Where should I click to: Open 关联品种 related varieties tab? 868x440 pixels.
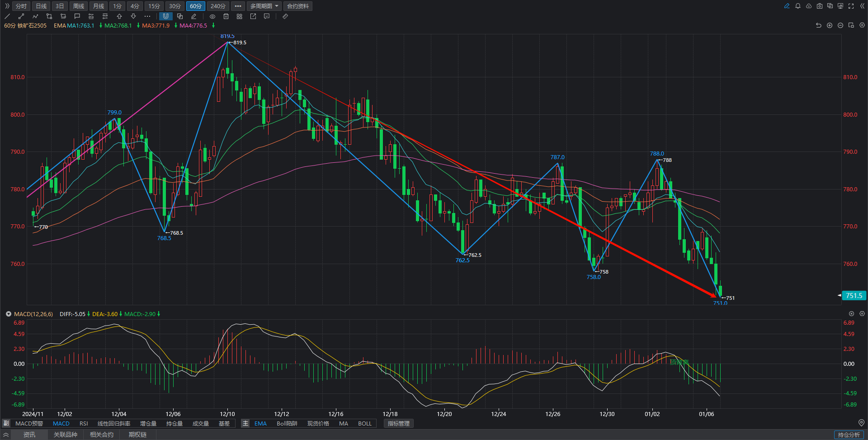66,435
